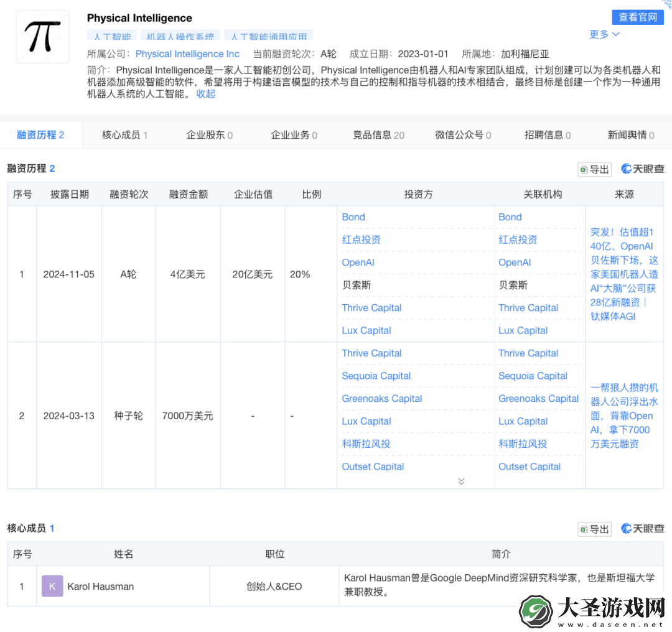This screenshot has width=672, height=632.
Task: Open Thrive Capital investor in A轮 row
Action: (371, 308)
